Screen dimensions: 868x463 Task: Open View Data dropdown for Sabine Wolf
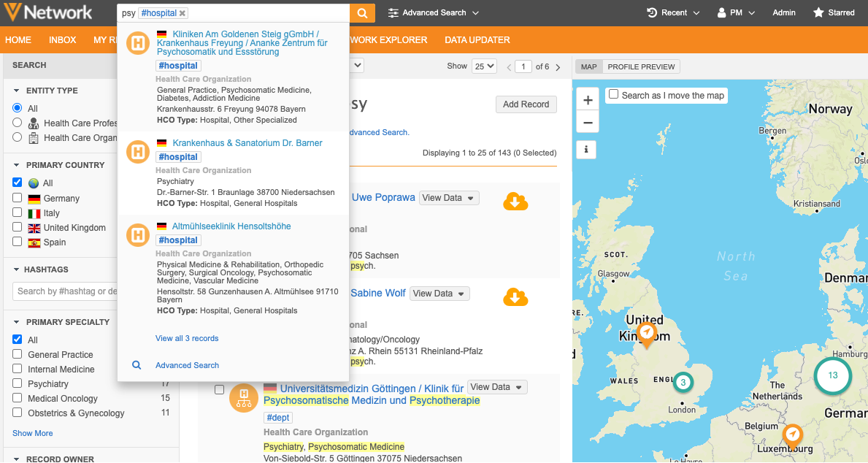click(x=439, y=294)
